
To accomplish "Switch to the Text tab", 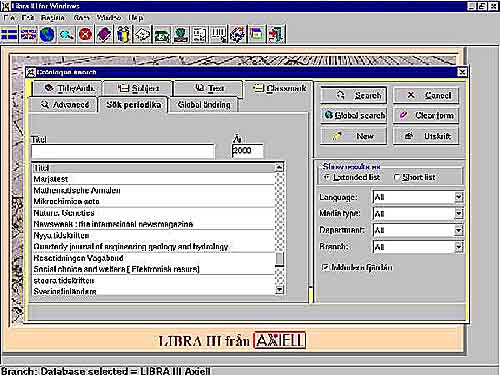I will [208, 88].
